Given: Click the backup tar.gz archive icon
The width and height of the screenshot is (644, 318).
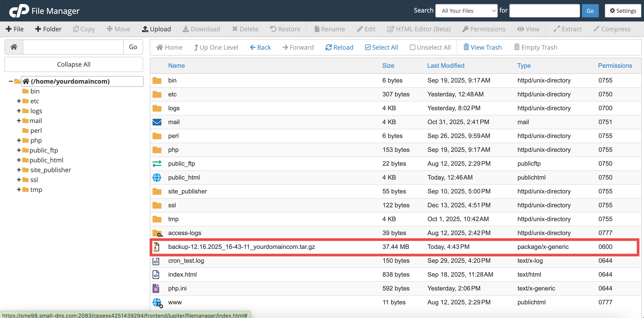Looking at the screenshot, I should pos(156,247).
